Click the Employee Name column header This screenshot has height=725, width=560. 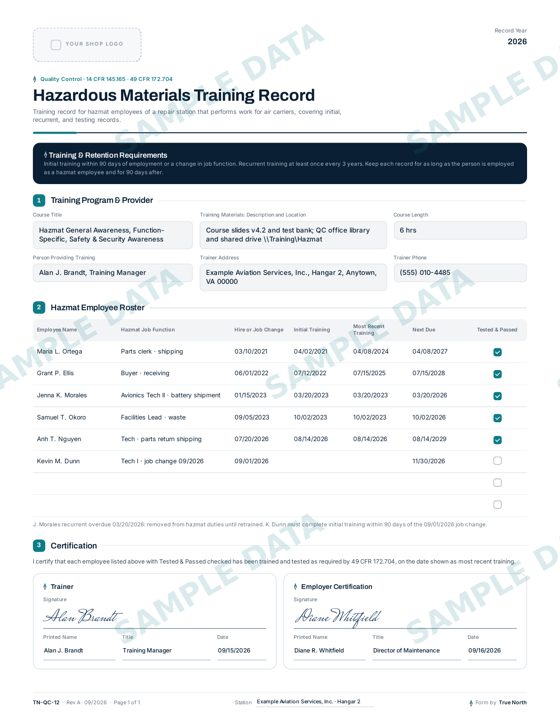[x=57, y=330]
